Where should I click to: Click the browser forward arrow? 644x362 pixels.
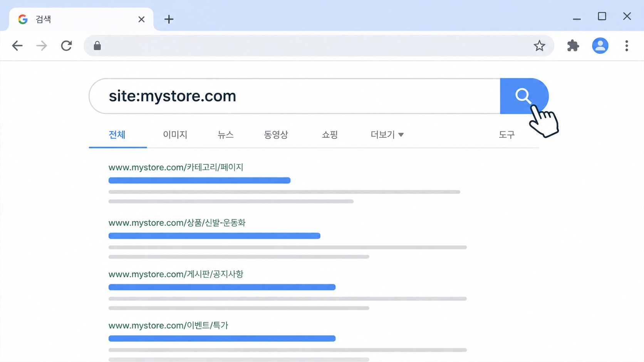click(x=42, y=46)
